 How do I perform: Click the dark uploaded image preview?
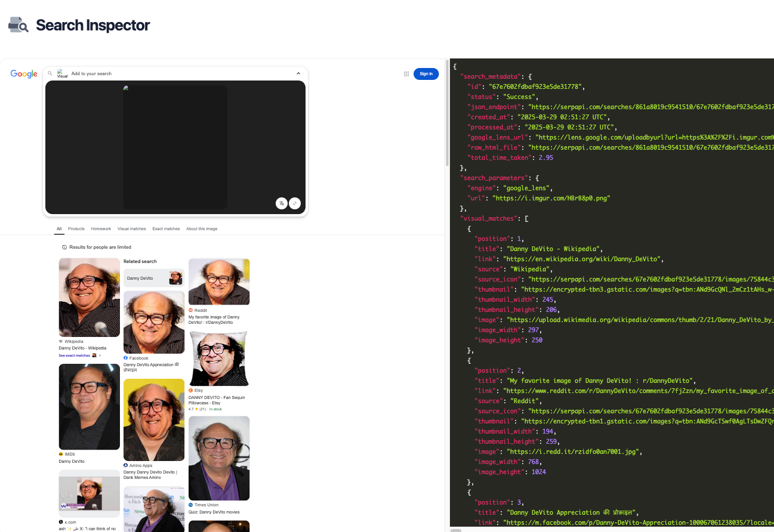pos(175,147)
